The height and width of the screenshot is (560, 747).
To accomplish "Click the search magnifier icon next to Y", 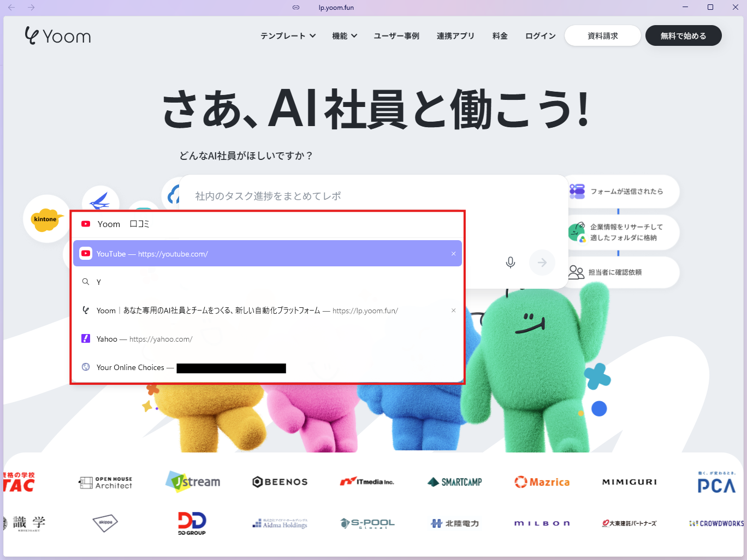I will pos(86,282).
